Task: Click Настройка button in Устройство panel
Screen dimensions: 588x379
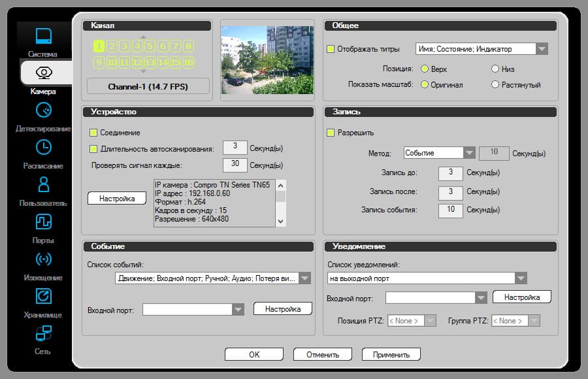Action: click(x=117, y=198)
